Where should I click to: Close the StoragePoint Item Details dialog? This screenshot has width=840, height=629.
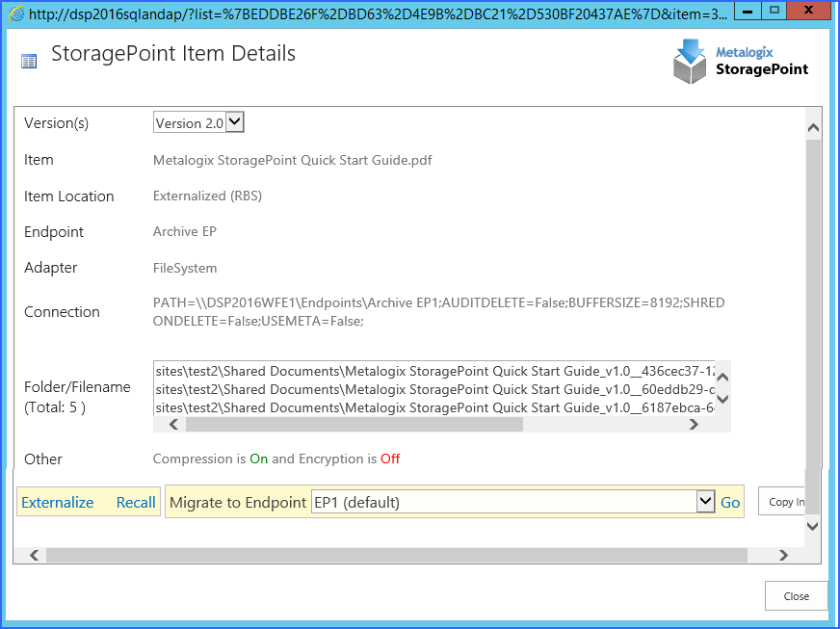796,596
